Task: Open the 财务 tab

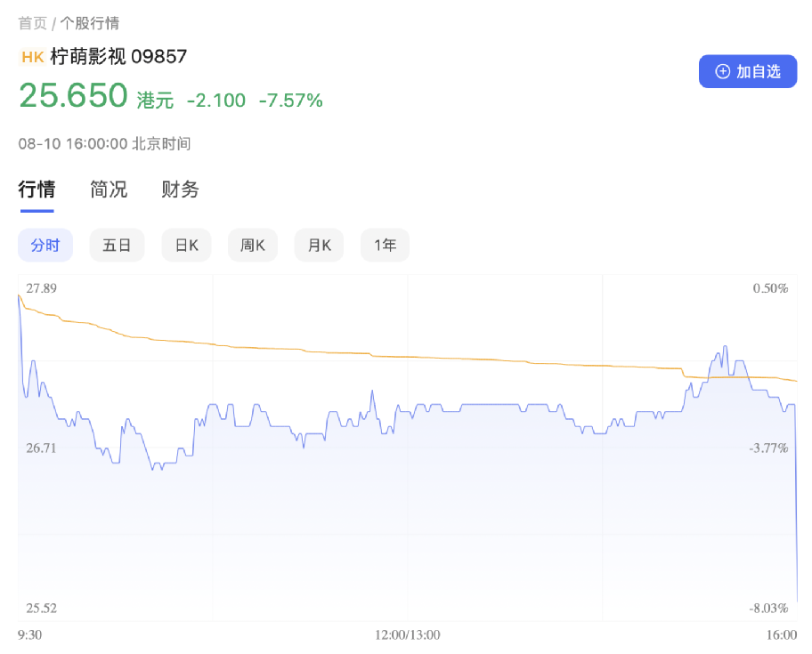Action: [180, 190]
